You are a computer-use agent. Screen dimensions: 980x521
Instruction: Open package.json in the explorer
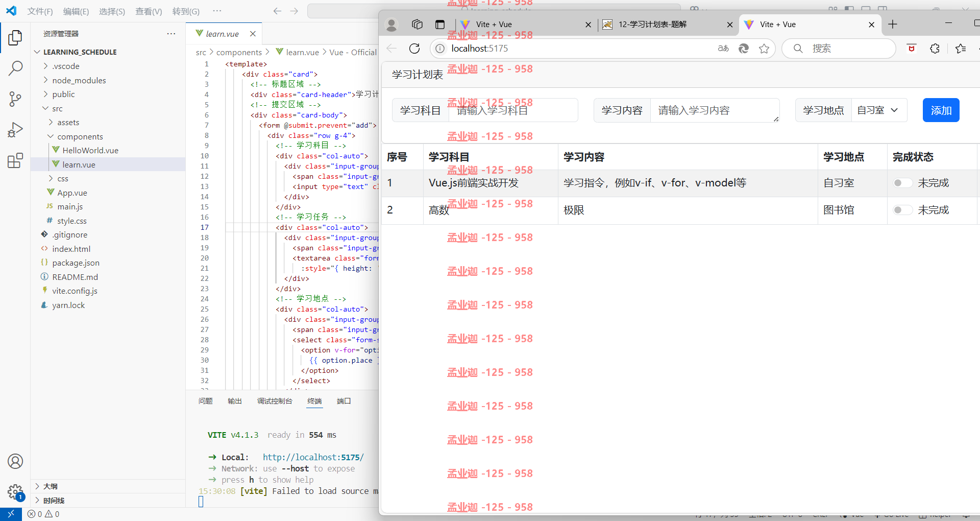pos(76,263)
